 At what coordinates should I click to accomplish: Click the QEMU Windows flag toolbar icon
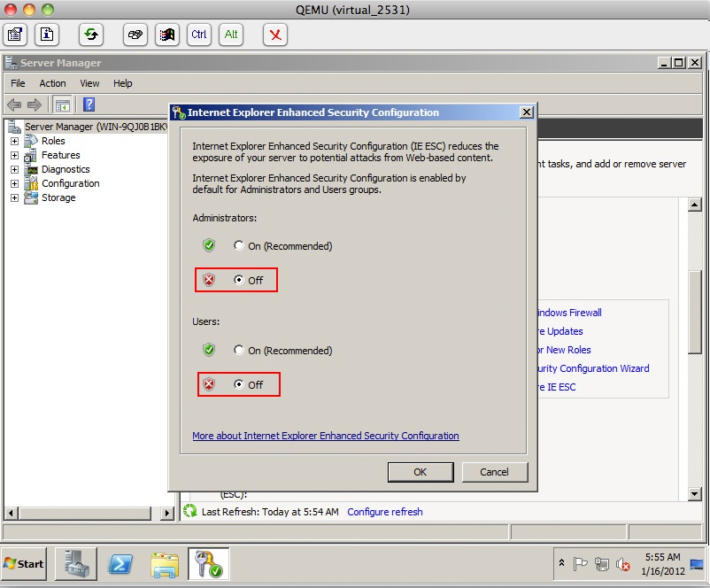167,35
